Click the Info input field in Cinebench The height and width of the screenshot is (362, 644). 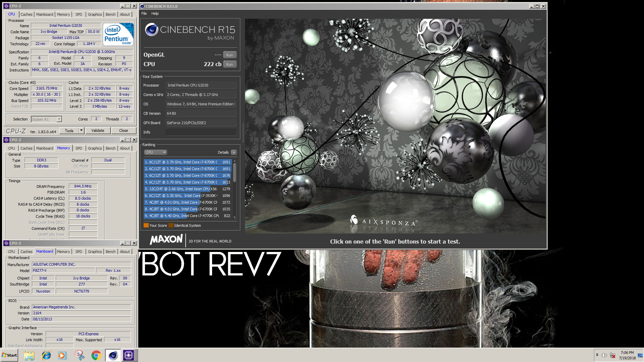(x=201, y=132)
